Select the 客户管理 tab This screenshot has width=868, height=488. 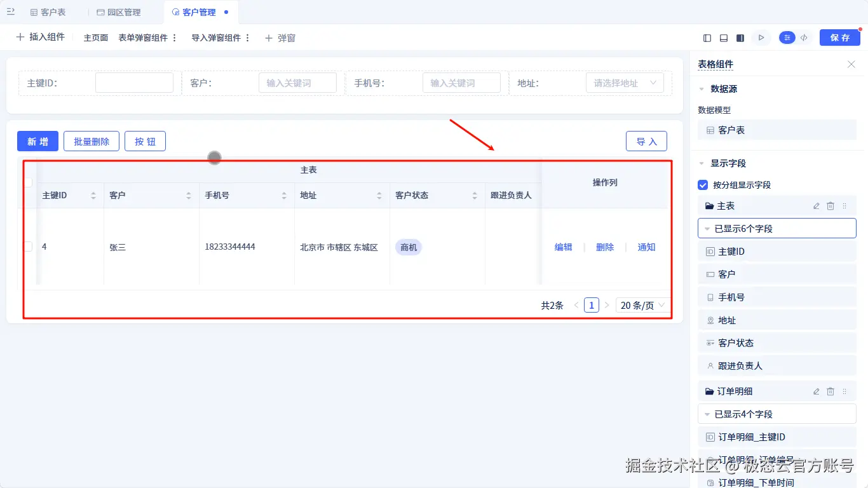point(200,12)
